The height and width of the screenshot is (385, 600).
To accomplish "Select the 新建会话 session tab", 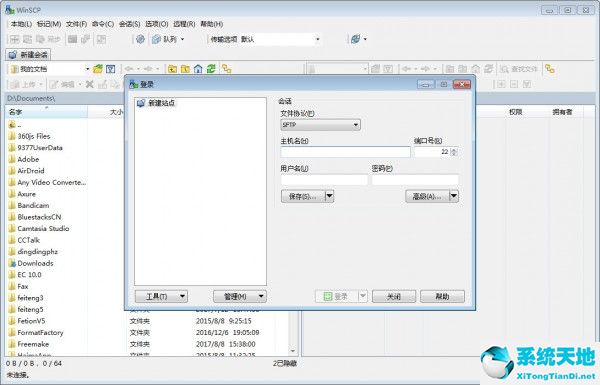I will (28, 55).
